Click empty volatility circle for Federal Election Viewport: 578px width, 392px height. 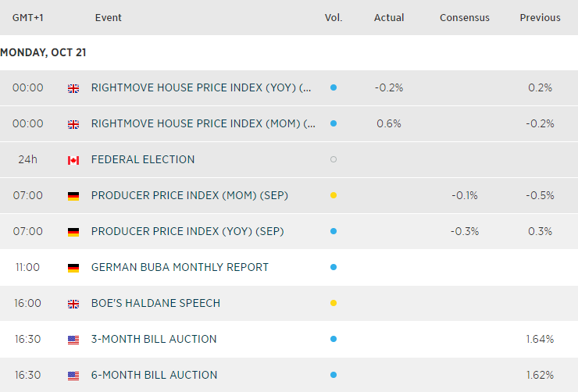coord(334,160)
